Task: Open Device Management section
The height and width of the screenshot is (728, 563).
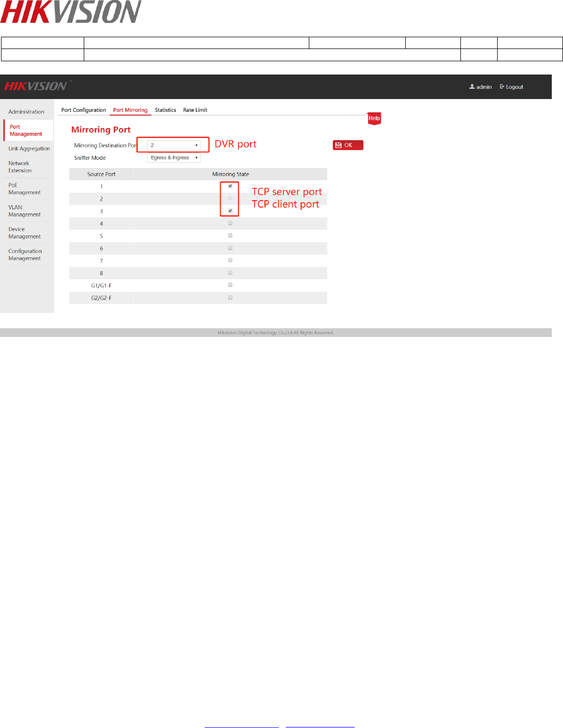Action: pyautogui.click(x=25, y=233)
